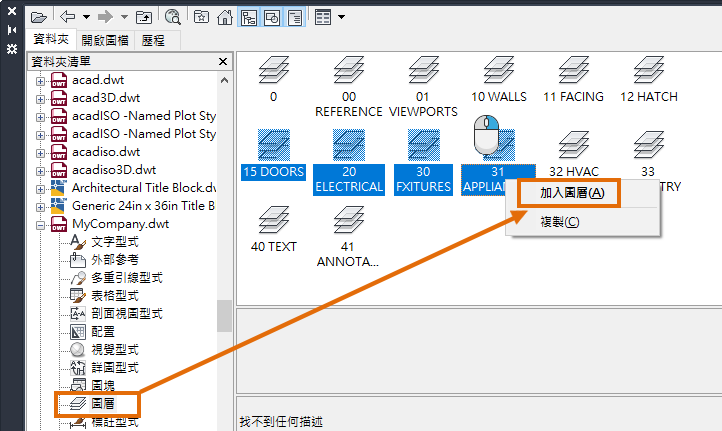Expand the acadiso.dwt tree node
Screen dimensions: 722x431
click(41, 153)
